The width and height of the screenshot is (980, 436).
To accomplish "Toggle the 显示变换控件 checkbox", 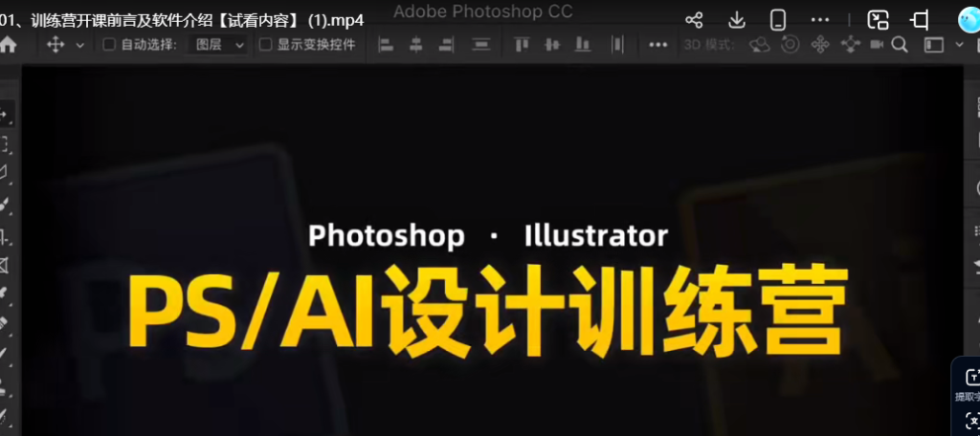I will tap(266, 44).
